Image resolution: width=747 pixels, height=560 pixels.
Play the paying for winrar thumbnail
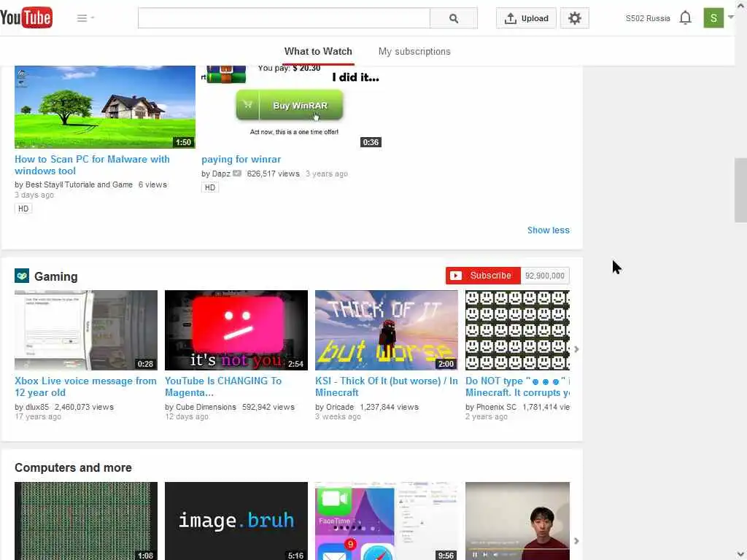pos(292,107)
